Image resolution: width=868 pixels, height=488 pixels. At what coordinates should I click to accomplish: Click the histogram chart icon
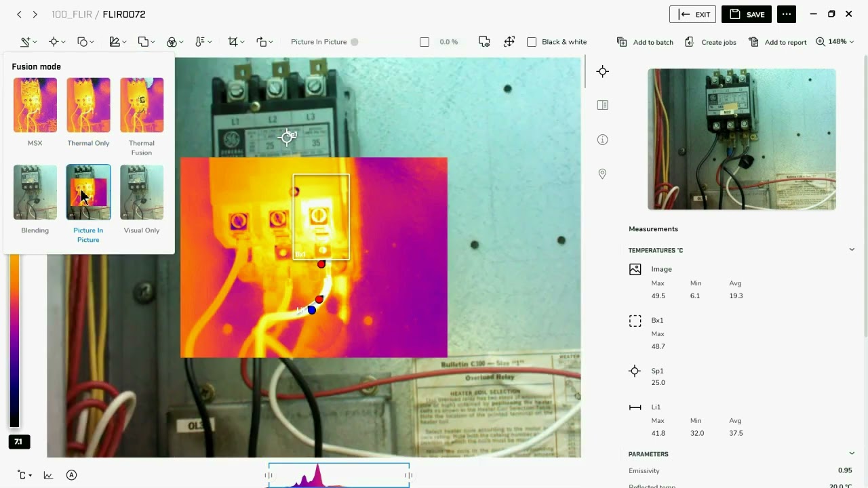[48, 475]
